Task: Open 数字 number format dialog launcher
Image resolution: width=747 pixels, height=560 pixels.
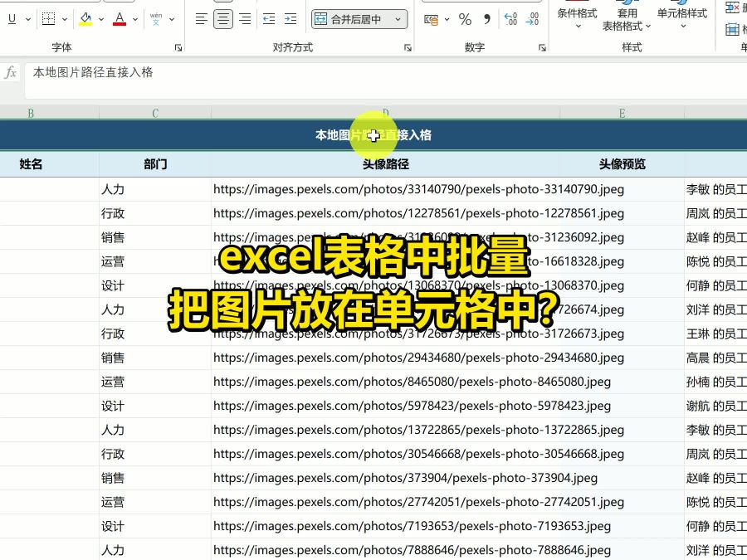Action: 542,47
